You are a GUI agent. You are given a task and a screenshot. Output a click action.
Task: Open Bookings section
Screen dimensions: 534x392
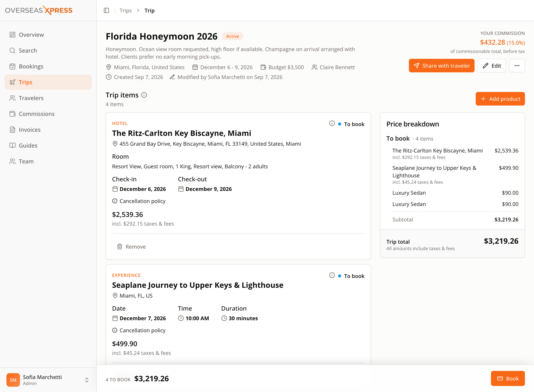coord(48,67)
